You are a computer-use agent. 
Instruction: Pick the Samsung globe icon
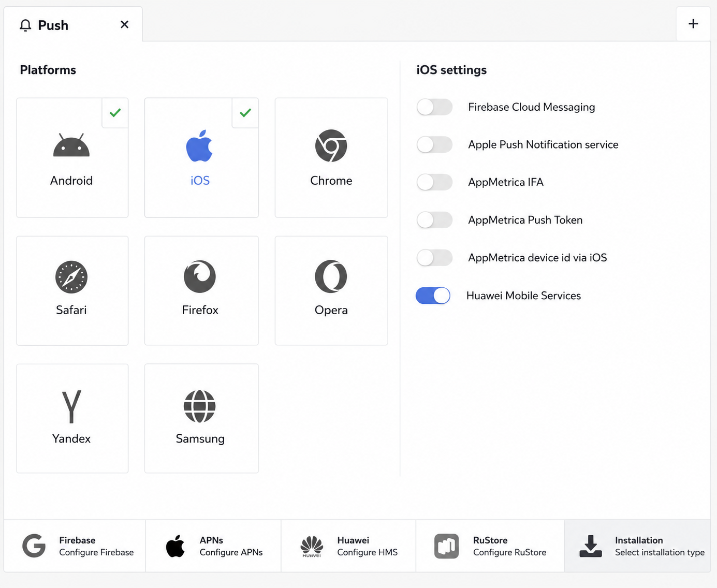click(200, 406)
